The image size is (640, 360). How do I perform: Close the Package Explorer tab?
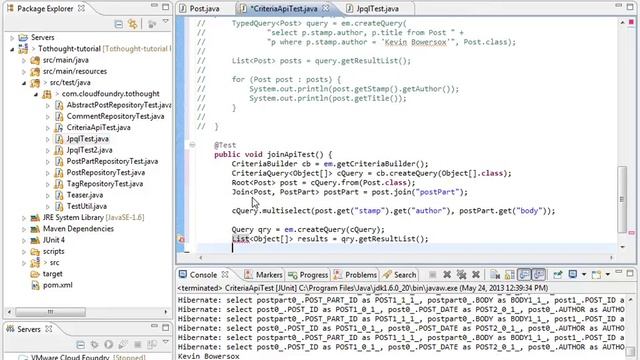[81, 8]
